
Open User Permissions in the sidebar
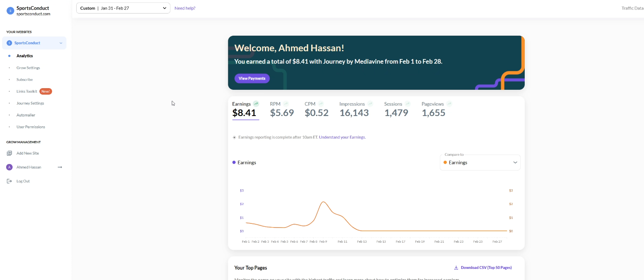[x=31, y=127]
